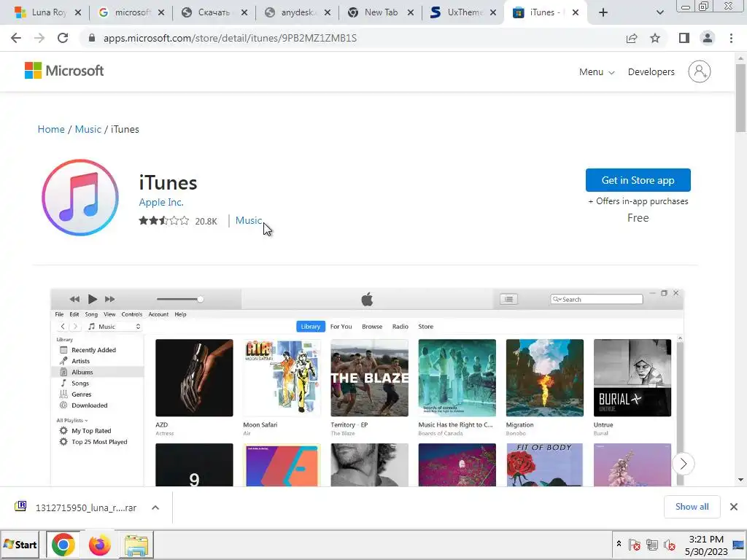Open the Start menu
This screenshot has width=747, height=560.
point(20,544)
